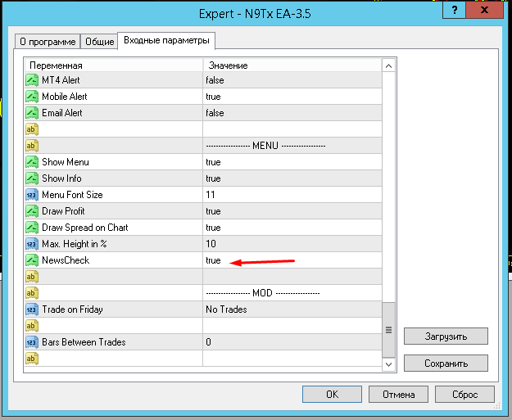Switch to the Общие tab
Screen dimensions: 512x420
tap(99, 42)
